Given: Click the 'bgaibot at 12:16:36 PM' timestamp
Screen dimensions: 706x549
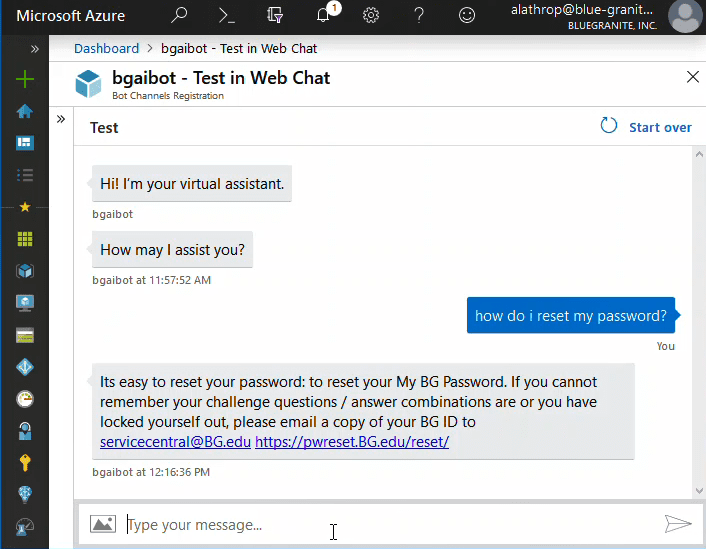Looking at the screenshot, I should click(151, 472).
